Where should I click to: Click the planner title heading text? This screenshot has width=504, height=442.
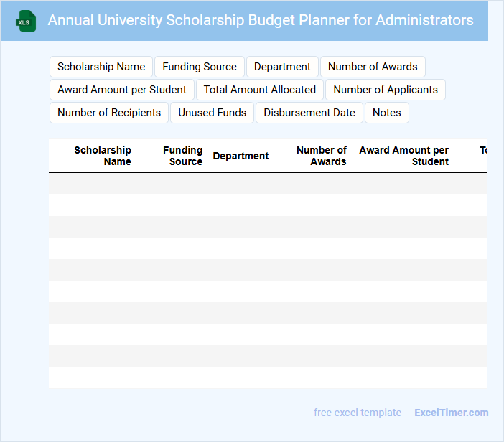click(x=261, y=20)
